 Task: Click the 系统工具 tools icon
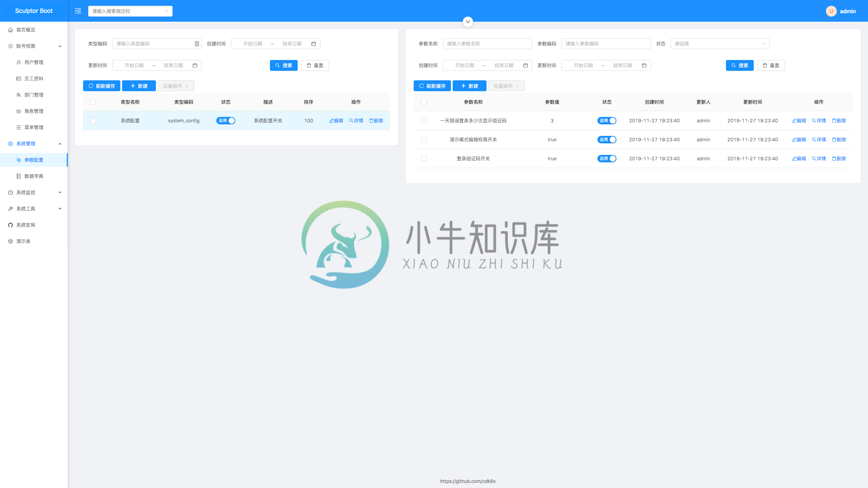point(11,208)
